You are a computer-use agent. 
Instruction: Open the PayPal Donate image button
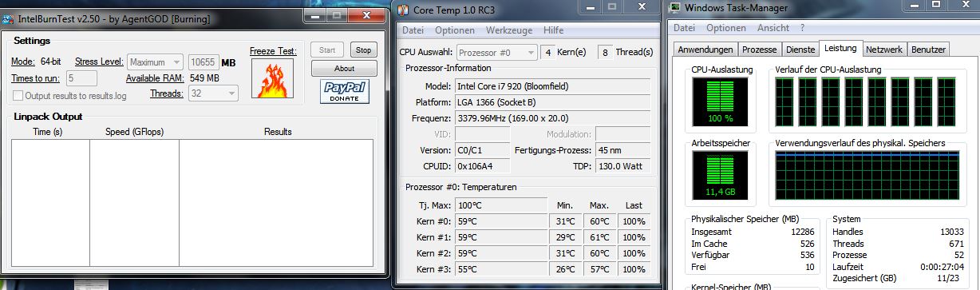point(345,91)
